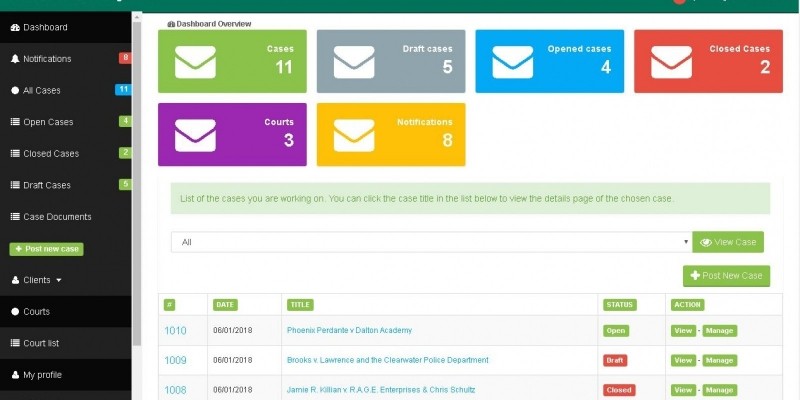
Task: Click envelope icon on Closed Cases card
Action: [x=671, y=62]
